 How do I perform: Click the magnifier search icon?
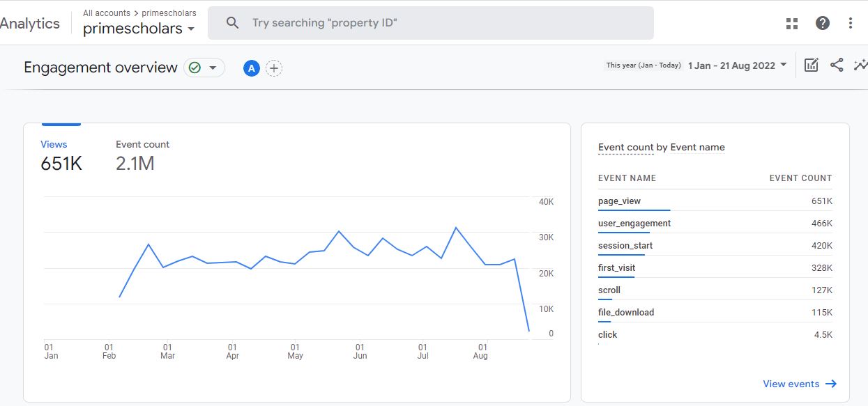[233, 23]
